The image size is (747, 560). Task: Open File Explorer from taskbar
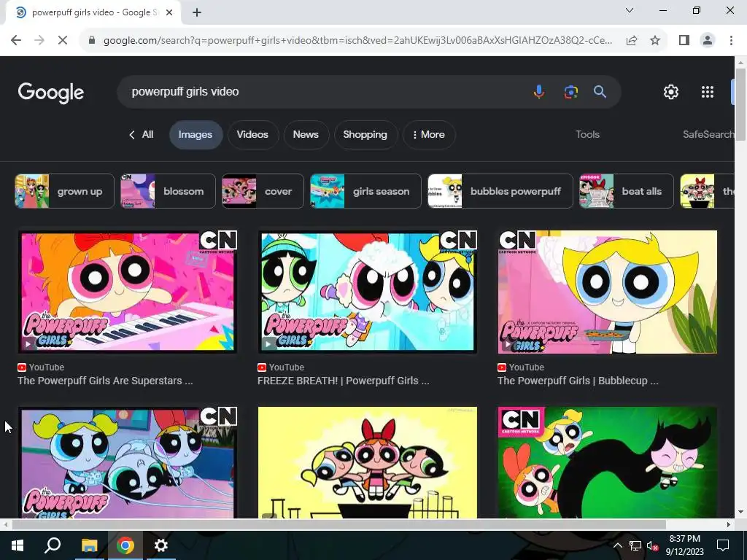[89, 545]
